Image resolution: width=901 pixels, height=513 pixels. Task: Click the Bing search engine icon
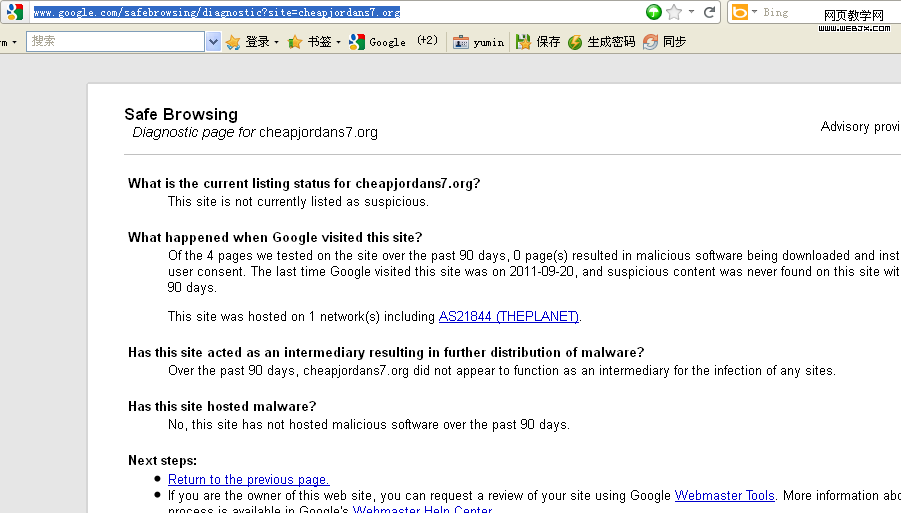pyautogui.click(x=740, y=12)
